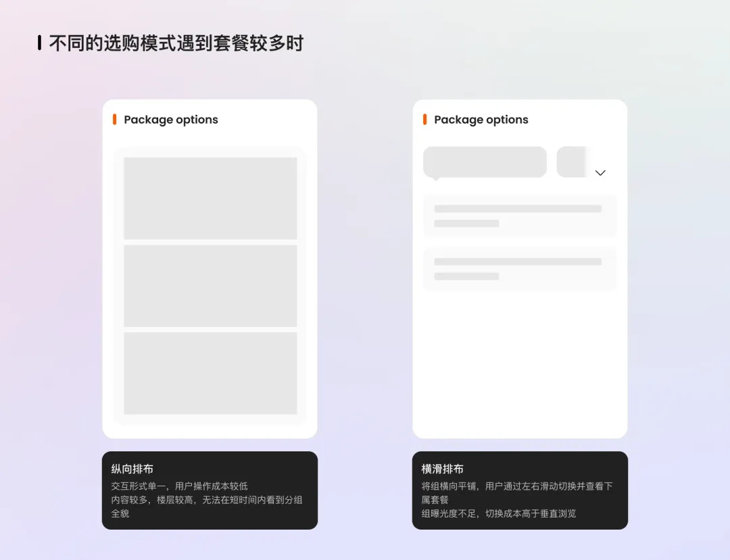Image resolution: width=730 pixels, height=560 pixels.
Task: Click the speech-bubble tail under the selected group pill
Action: [x=436, y=179]
